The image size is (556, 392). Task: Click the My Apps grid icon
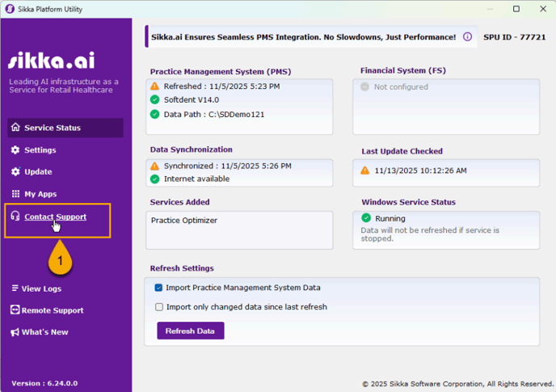[x=15, y=194]
